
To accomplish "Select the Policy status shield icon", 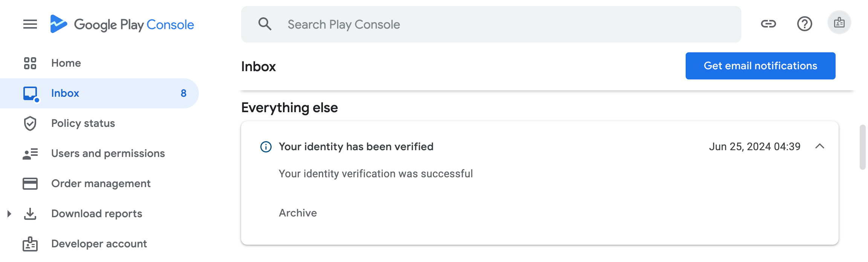I will click(x=30, y=123).
